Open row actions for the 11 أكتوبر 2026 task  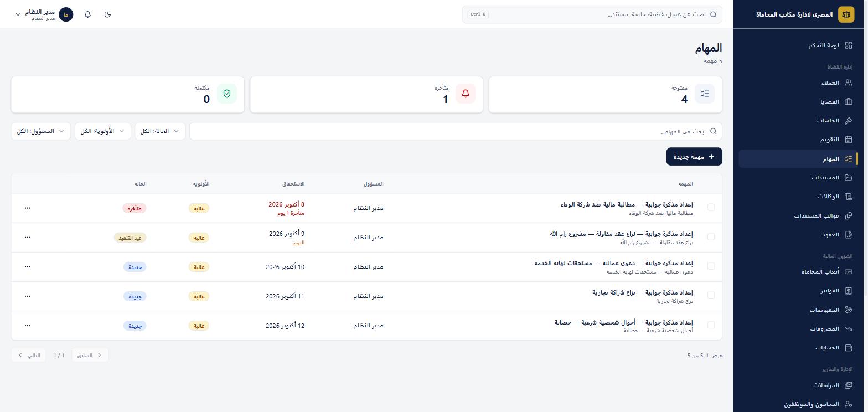28,296
